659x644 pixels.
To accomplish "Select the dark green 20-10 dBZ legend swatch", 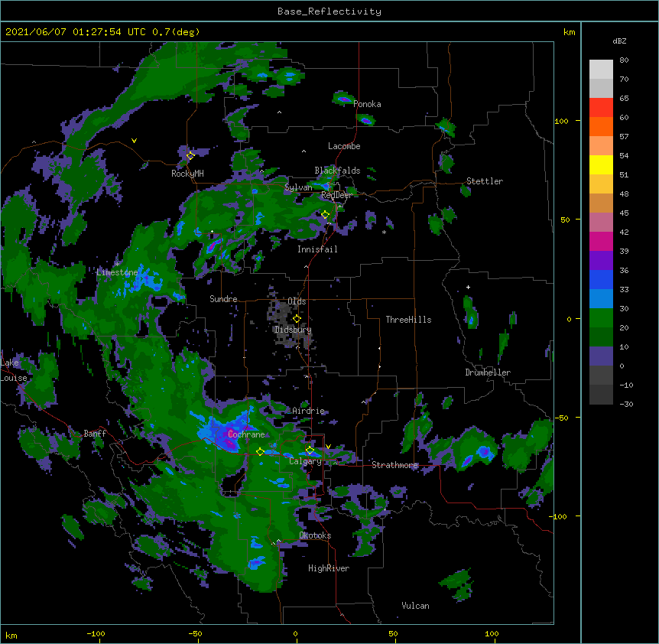I will point(601,337).
